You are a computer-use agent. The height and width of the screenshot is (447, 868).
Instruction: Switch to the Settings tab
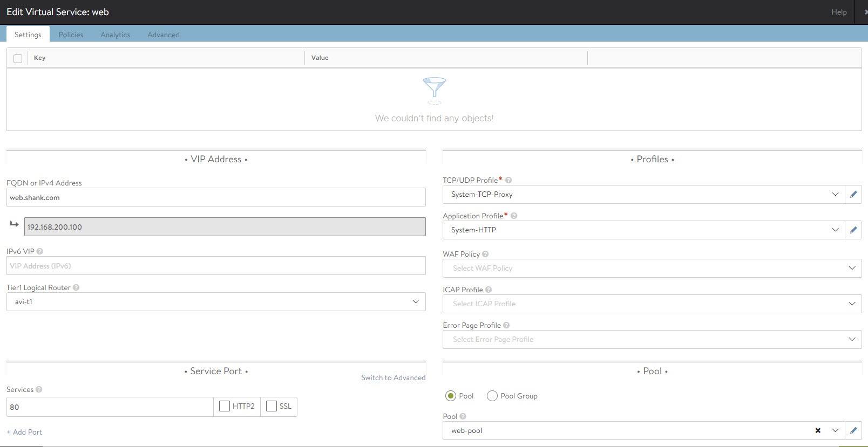(x=28, y=35)
